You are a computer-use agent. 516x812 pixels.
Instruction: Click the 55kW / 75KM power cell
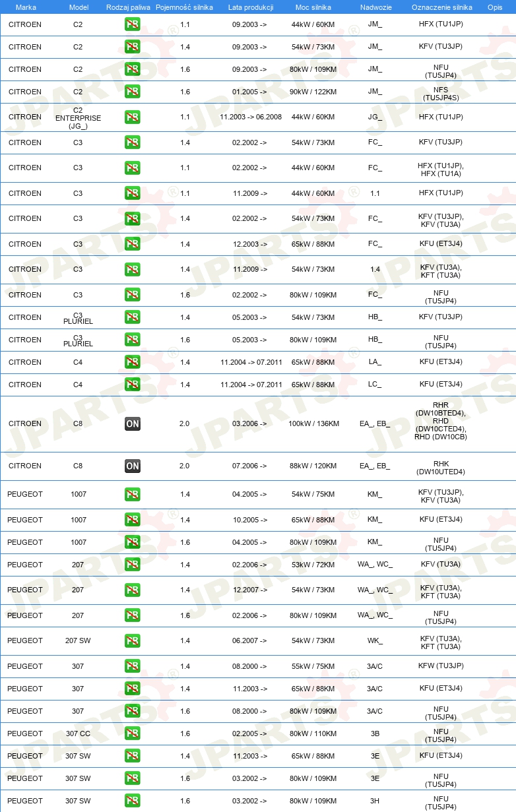[x=314, y=666]
